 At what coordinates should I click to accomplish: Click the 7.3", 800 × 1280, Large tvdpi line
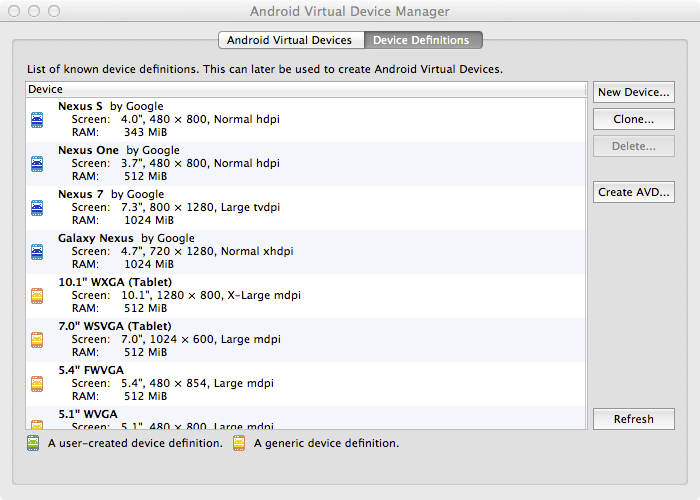[175, 208]
